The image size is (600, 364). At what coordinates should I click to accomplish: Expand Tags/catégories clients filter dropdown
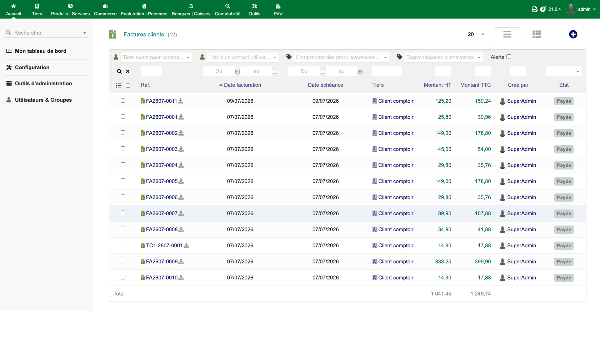[x=443, y=57]
